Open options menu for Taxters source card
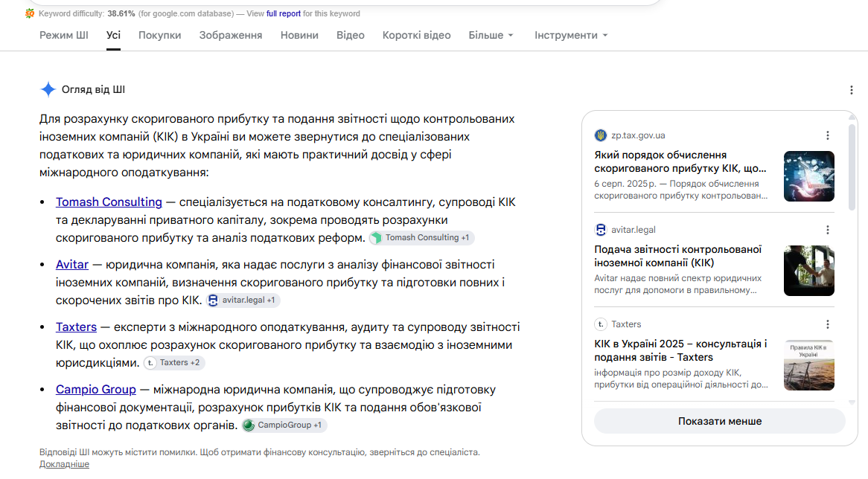The width and height of the screenshot is (868, 479). point(828,324)
